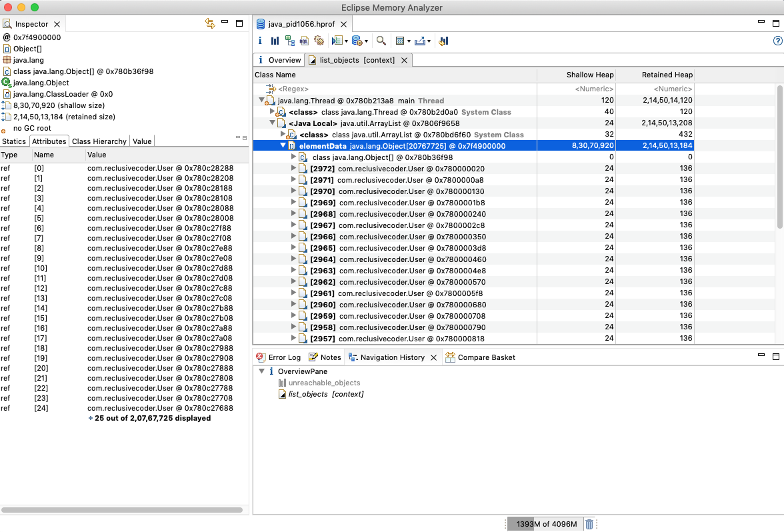Open the heap dump Overview info icon
The image size is (784, 532).
coord(260,41)
